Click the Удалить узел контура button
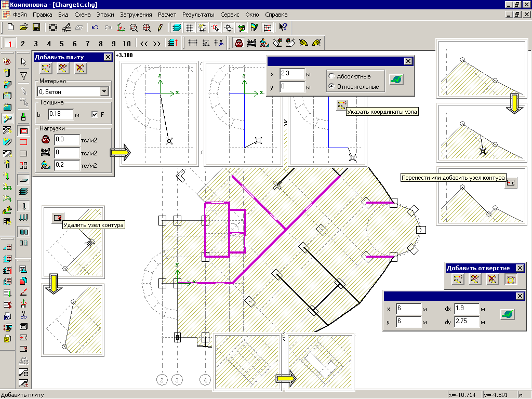Screen dimensions: 532x399 [x=57, y=218]
